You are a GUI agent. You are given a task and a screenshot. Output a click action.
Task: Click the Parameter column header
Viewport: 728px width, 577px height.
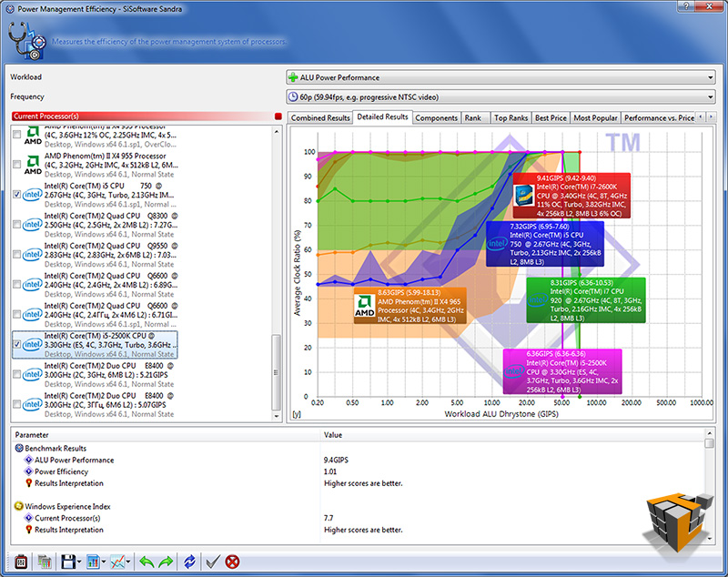tap(166, 435)
